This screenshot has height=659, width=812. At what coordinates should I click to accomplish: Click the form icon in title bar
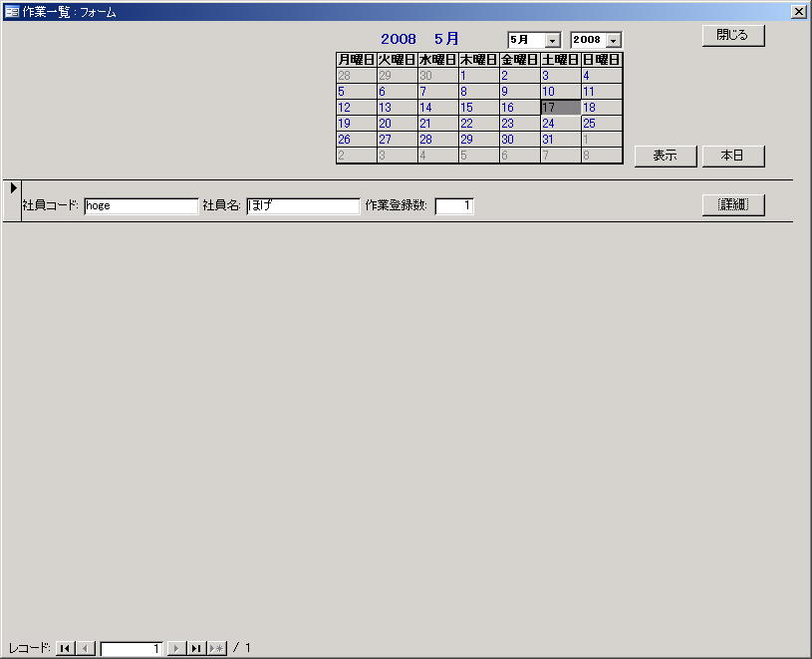(x=11, y=11)
